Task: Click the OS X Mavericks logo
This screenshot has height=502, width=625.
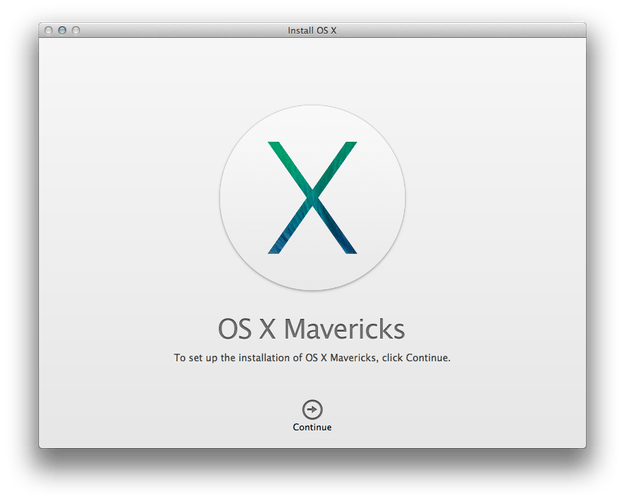Action: (312, 198)
